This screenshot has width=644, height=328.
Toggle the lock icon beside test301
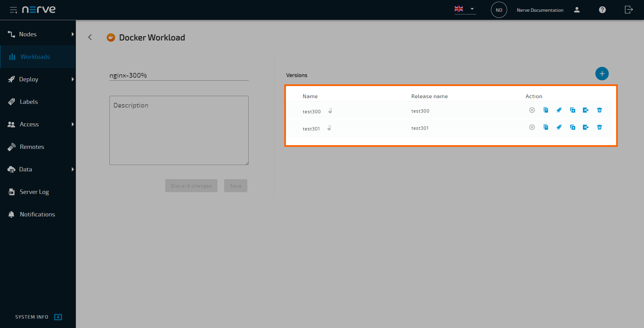tap(329, 128)
